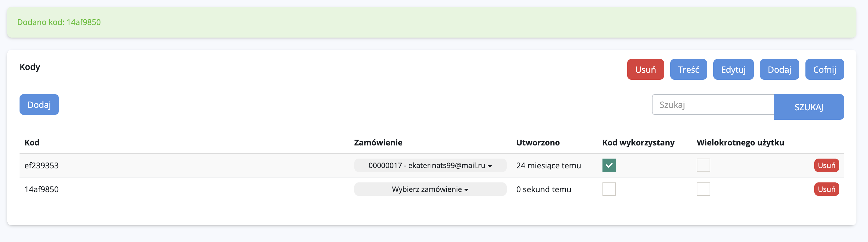The image size is (868, 242).
Task: Open the Treść section
Action: (688, 70)
